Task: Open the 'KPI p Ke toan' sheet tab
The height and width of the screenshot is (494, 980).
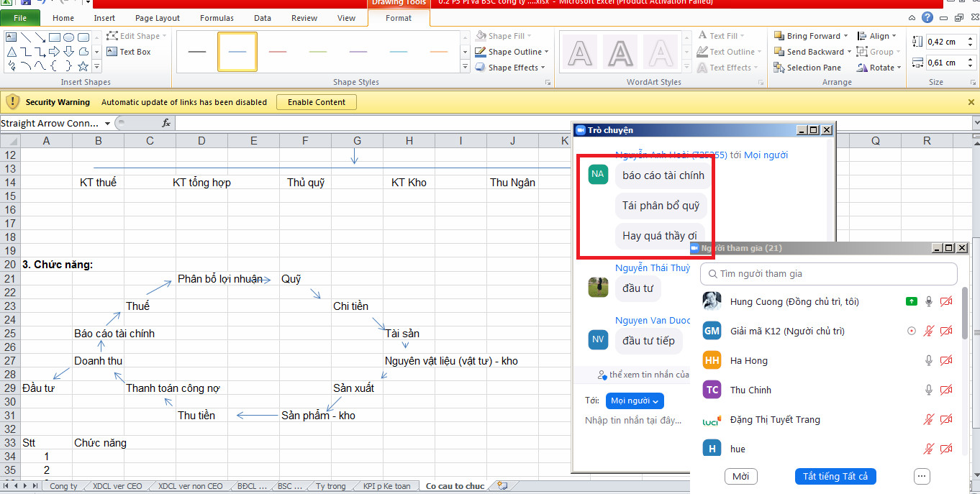Action: pyautogui.click(x=386, y=486)
